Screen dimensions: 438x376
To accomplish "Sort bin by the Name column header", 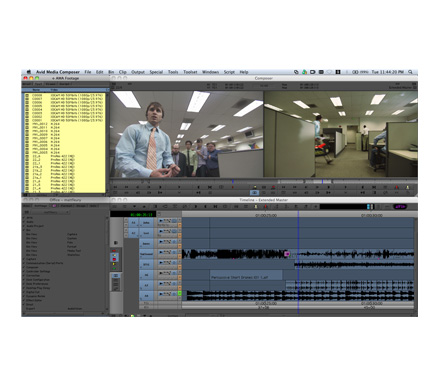I will pos(36,90).
